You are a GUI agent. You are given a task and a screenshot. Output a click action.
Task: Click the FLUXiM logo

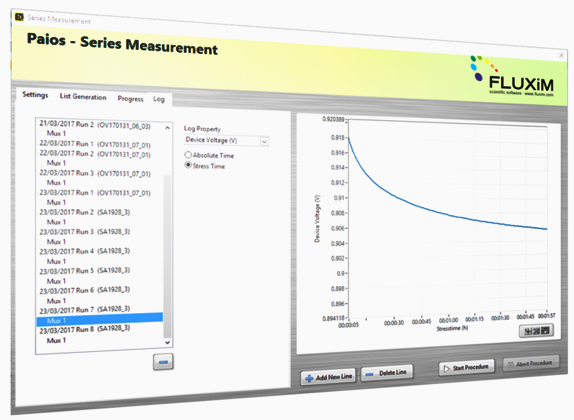pyautogui.click(x=512, y=77)
